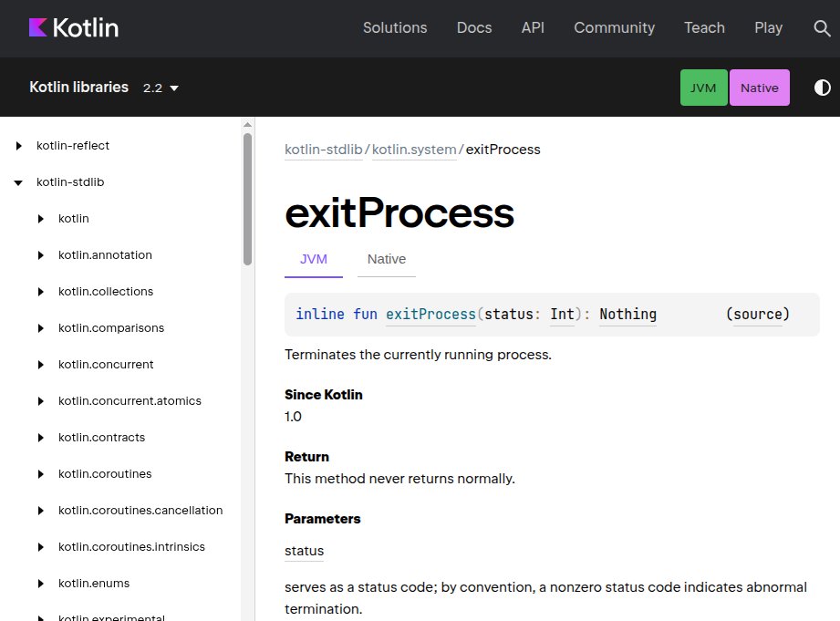The height and width of the screenshot is (621, 840).
Task: Open the Solutions menu
Action: [x=395, y=28]
